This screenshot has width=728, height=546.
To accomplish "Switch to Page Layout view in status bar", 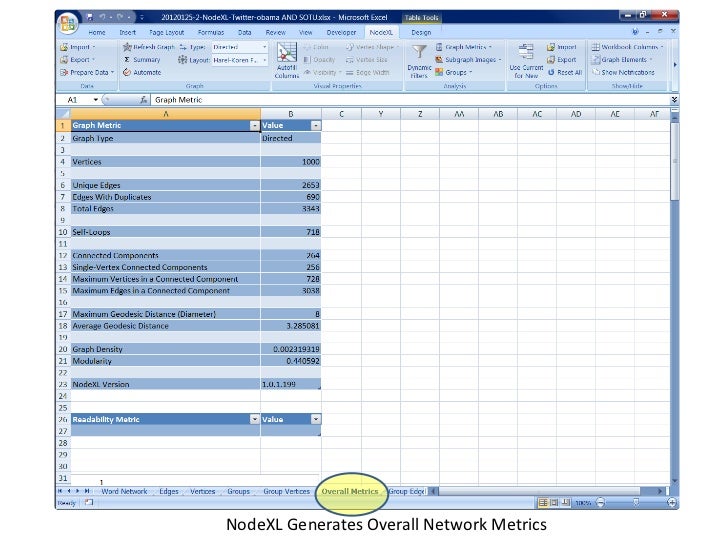I will point(554,502).
